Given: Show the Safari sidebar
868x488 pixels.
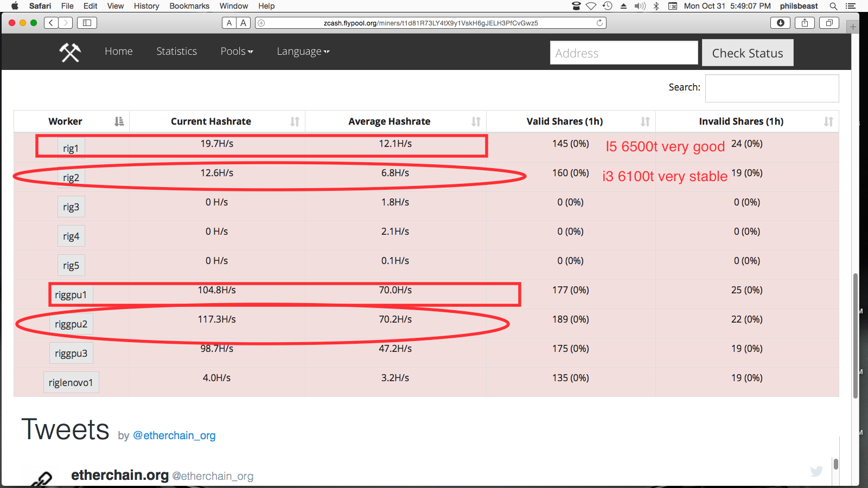Looking at the screenshot, I should point(87,23).
